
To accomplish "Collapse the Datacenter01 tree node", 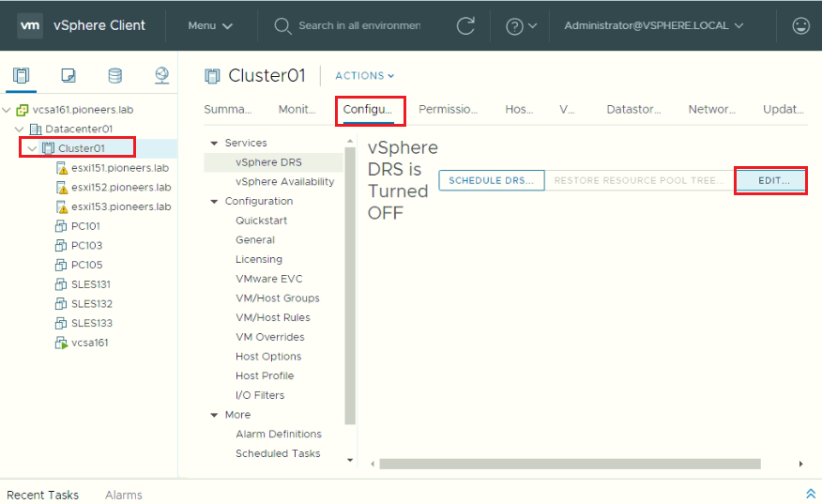I will tap(20, 129).
